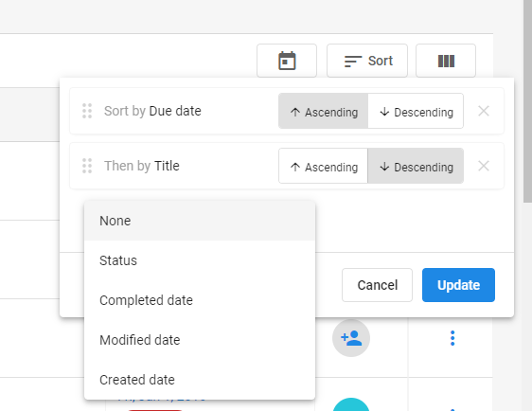Choose Status from the sort field list
532x411 pixels.
click(200, 260)
